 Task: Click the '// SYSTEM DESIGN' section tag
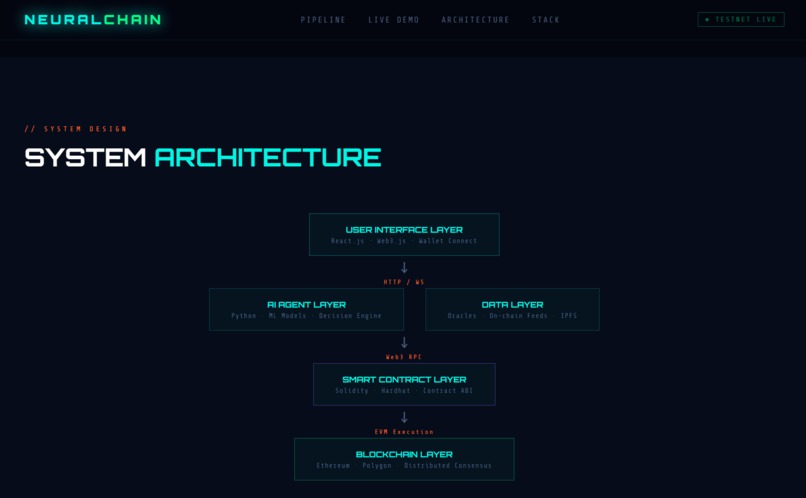[x=76, y=129]
